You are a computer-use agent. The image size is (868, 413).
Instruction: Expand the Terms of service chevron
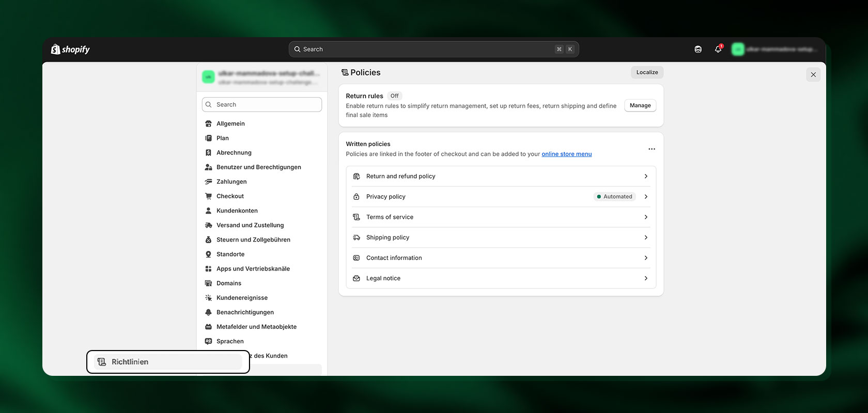point(646,217)
